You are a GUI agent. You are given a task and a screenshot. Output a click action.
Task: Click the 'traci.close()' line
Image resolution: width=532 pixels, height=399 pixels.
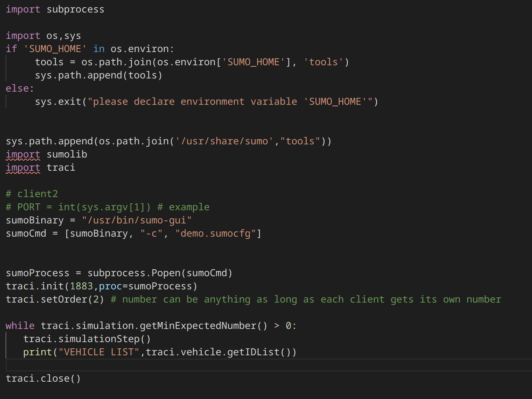[43, 379]
